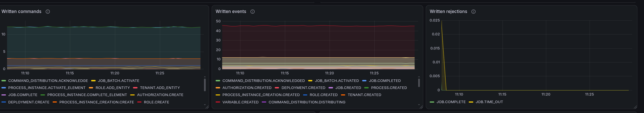Click the JOB.COMPLETE green color swatch in rejections
Image resolution: width=644 pixels, height=113 pixels.
(x=432, y=102)
